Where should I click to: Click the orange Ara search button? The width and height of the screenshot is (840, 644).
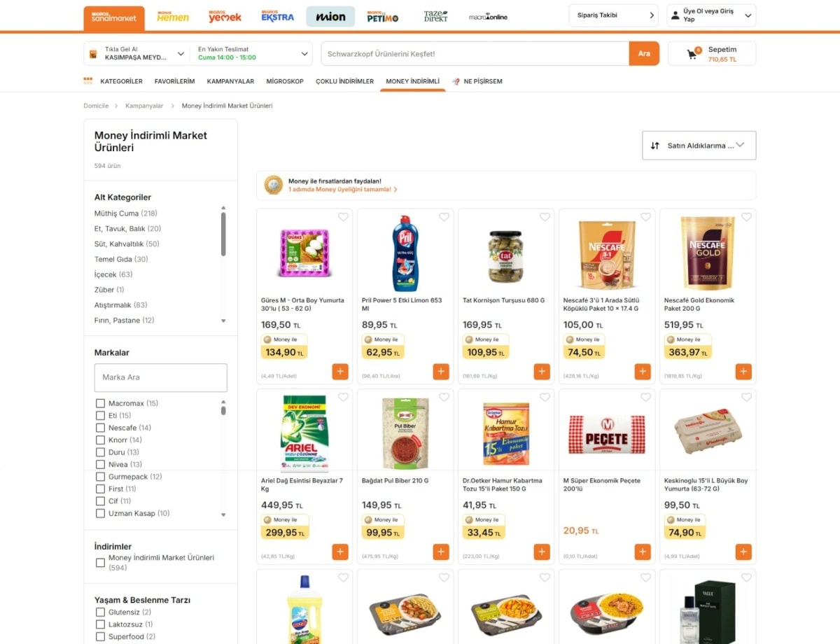tap(644, 53)
